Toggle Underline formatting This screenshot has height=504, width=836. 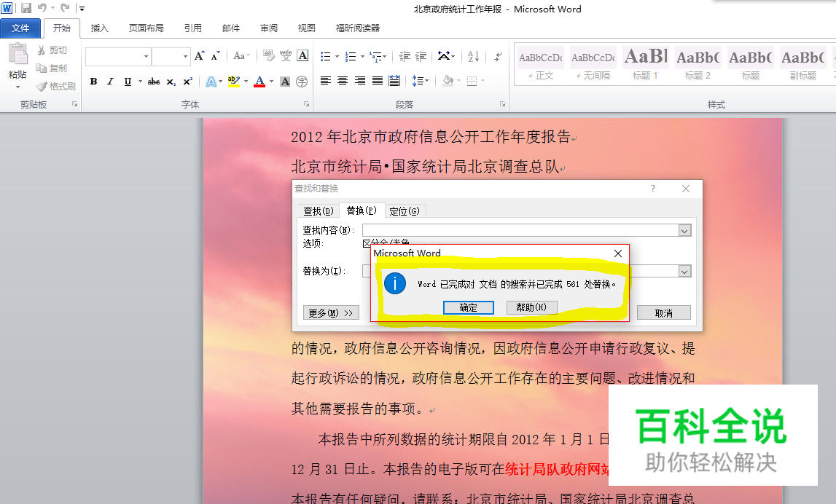tap(128, 82)
